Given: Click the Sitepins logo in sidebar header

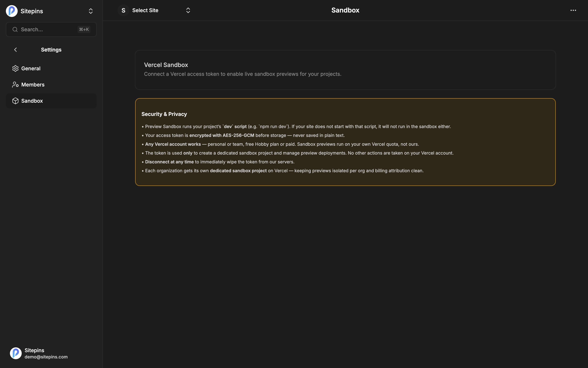Looking at the screenshot, I should 12,11.
